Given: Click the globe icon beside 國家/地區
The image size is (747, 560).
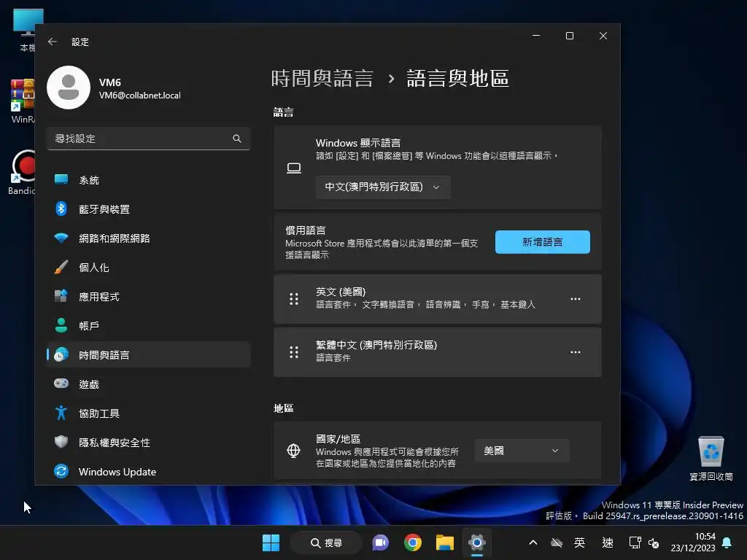Looking at the screenshot, I should pyautogui.click(x=293, y=451).
